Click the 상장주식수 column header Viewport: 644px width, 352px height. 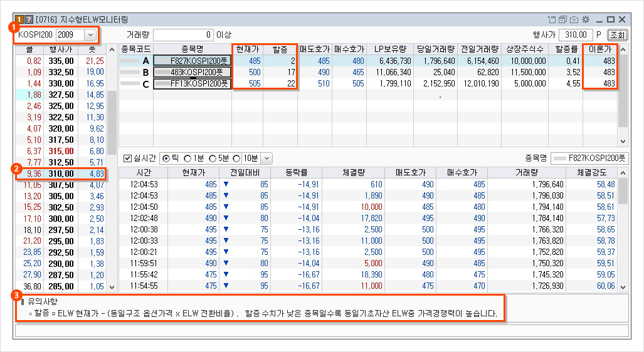click(x=524, y=49)
